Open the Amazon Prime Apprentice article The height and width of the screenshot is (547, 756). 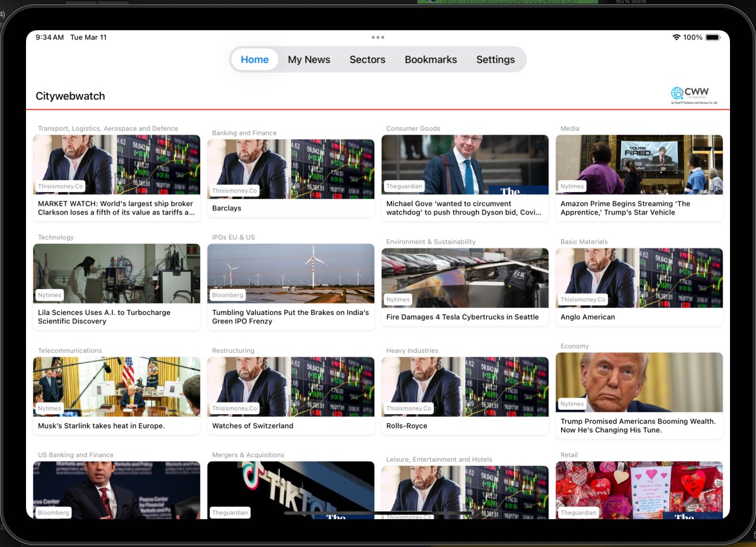[639, 208]
